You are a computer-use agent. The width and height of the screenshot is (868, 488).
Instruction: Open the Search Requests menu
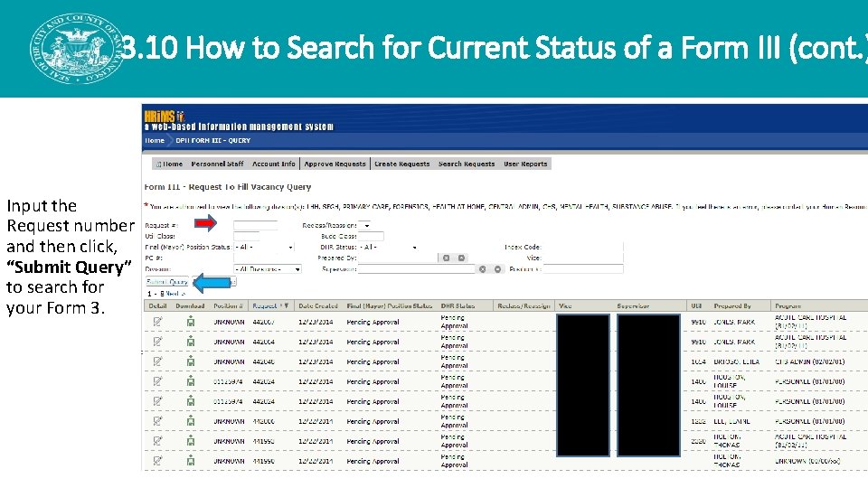tap(467, 164)
